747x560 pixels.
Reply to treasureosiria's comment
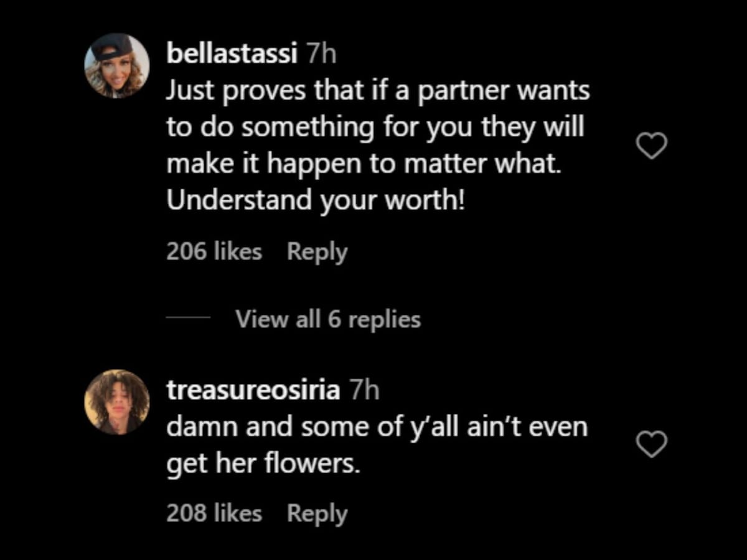(x=317, y=513)
